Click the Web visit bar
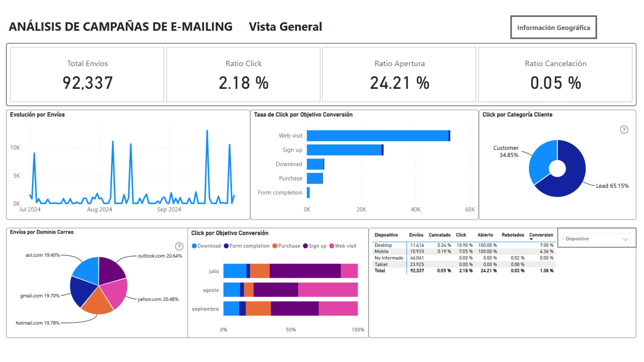The height and width of the screenshot is (362, 644). point(378,136)
